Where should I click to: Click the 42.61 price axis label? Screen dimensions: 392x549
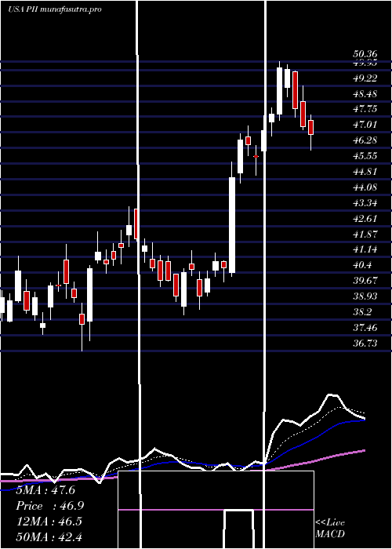[365, 219]
